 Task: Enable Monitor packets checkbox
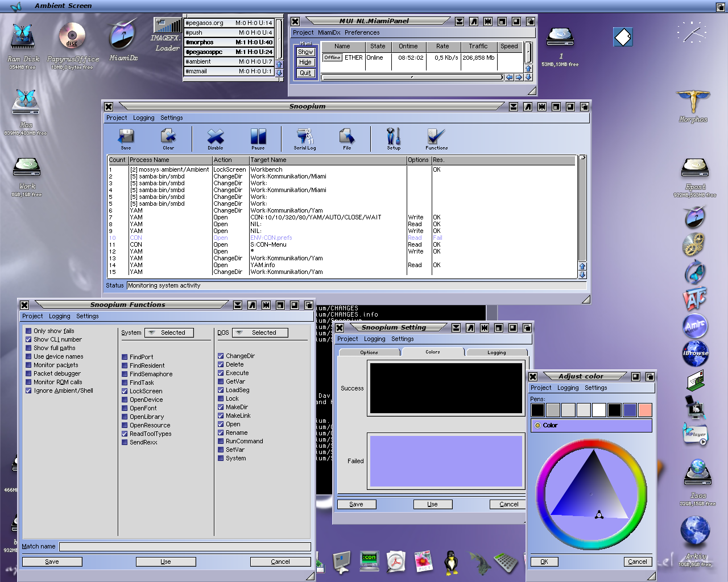[x=28, y=365]
